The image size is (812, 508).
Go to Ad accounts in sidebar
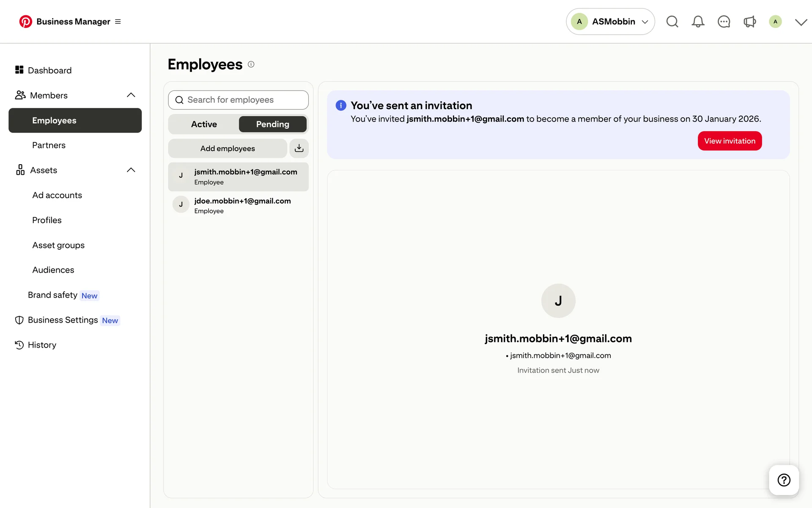(57, 195)
